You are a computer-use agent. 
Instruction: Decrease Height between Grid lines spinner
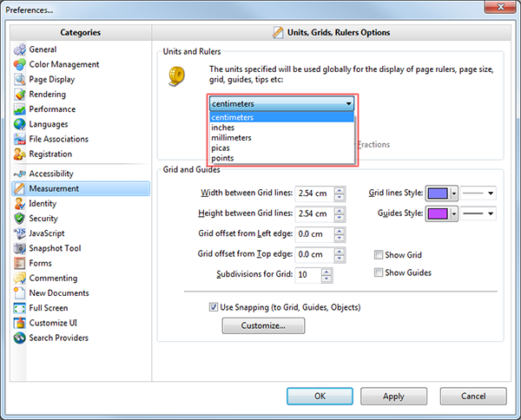pyautogui.click(x=340, y=218)
